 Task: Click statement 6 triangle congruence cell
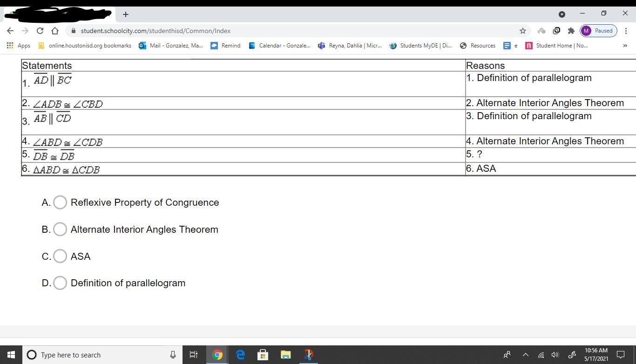click(x=243, y=169)
